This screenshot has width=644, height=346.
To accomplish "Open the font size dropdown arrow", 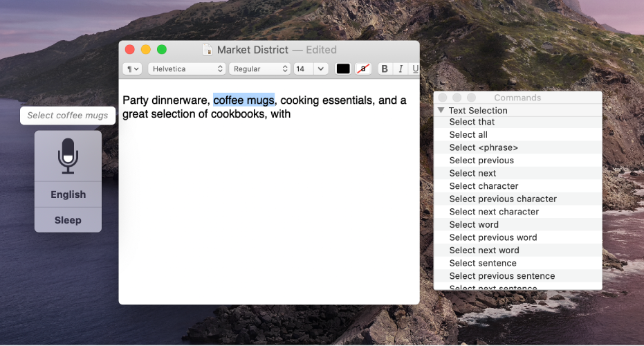I will point(321,69).
